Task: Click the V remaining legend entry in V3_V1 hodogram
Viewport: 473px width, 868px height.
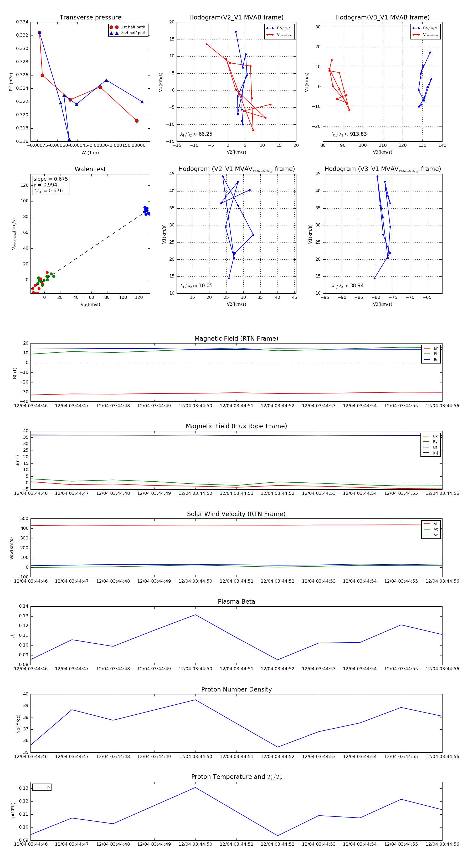Action: (x=425, y=35)
